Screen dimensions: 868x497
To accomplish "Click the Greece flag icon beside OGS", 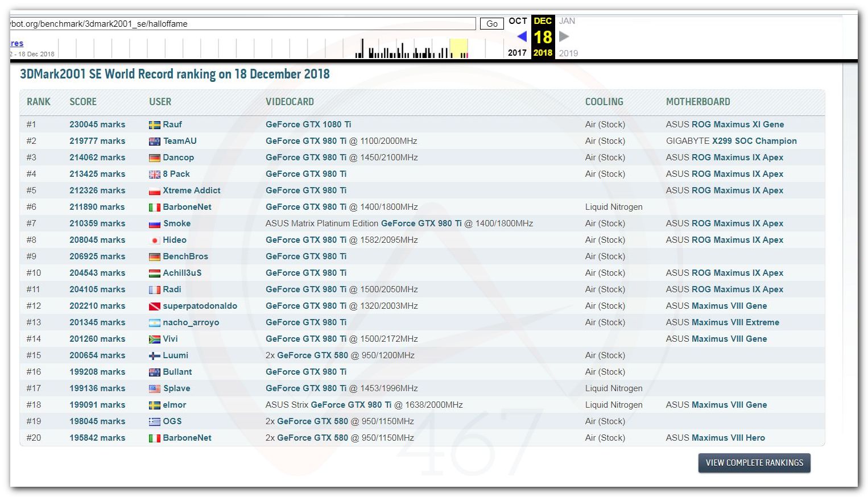I will [x=154, y=422].
